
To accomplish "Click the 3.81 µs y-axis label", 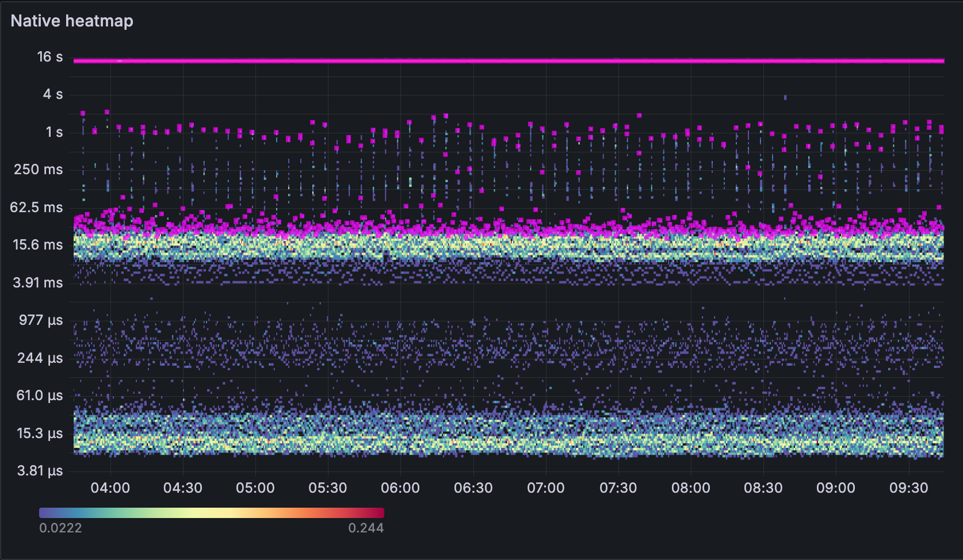I will tap(40, 471).
